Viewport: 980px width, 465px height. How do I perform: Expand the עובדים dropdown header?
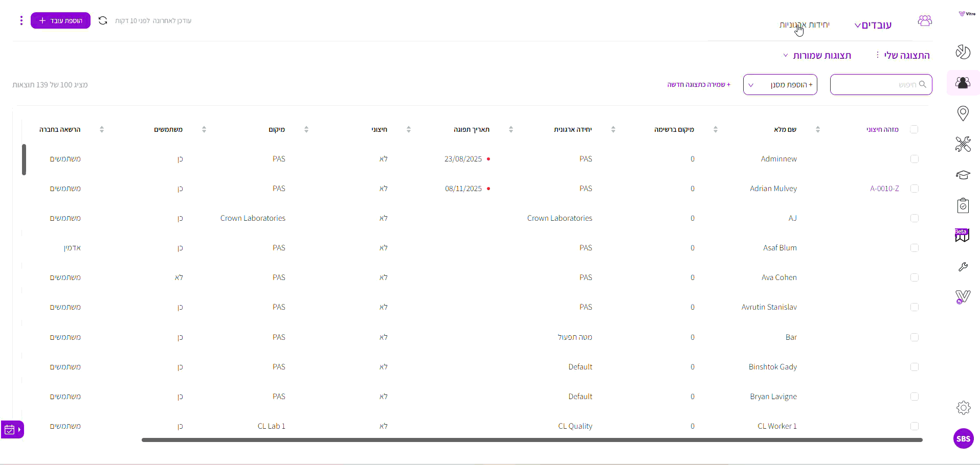873,25
